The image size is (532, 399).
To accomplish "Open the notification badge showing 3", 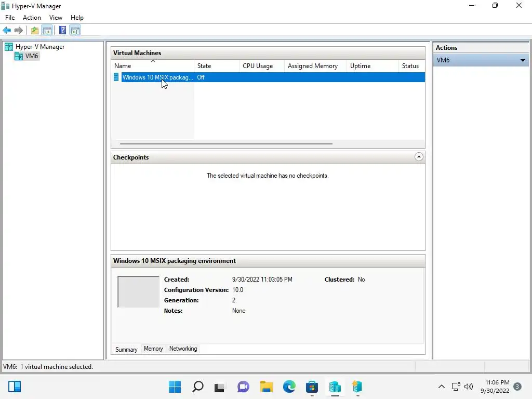I will (517, 387).
